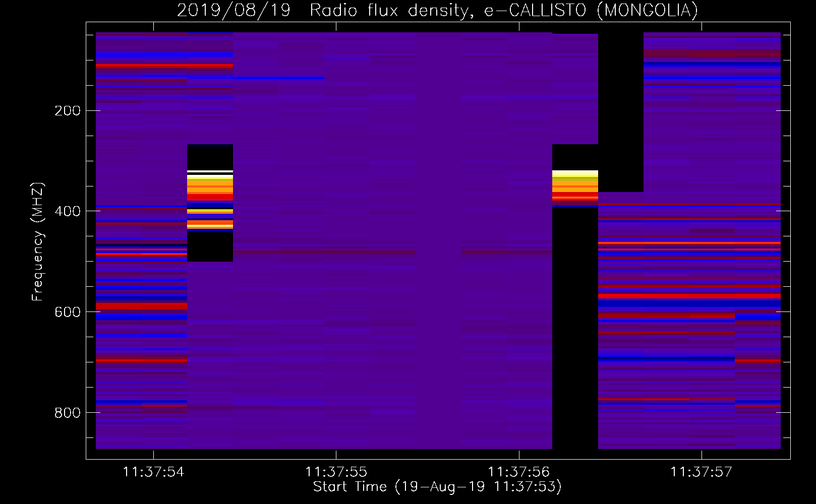Select the Frequency (MHZ) axis label
The height and width of the screenshot is (504, 816).
point(37,241)
